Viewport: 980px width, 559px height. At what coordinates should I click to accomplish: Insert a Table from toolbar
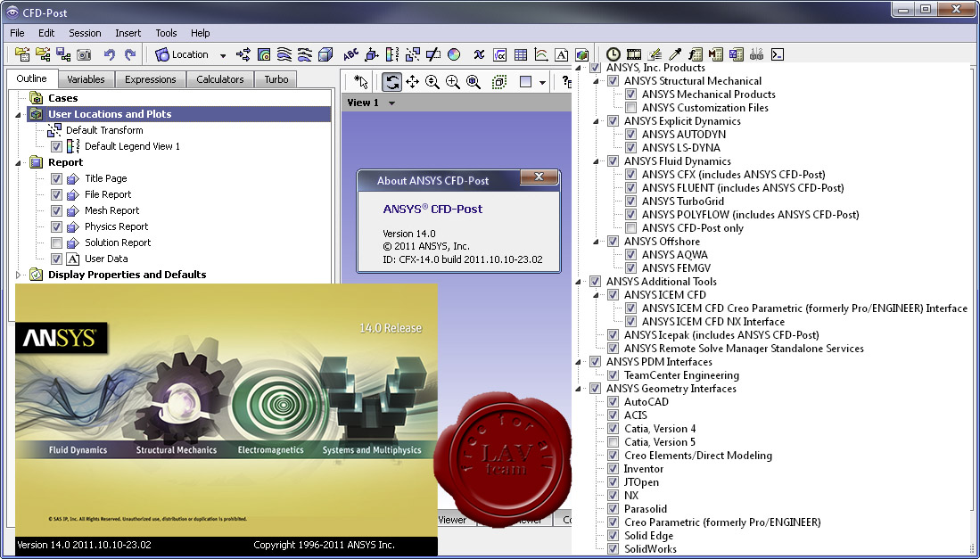point(520,54)
